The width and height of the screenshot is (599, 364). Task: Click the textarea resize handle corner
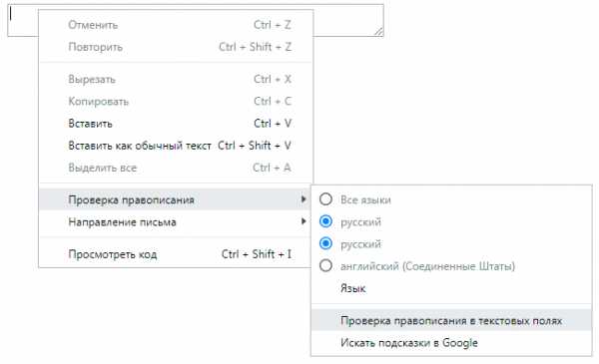tap(378, 32)
